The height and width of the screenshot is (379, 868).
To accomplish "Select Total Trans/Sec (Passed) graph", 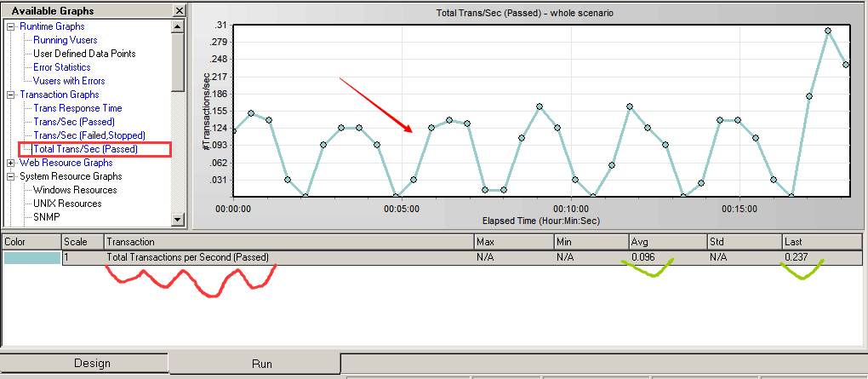I will pos(85,149).
